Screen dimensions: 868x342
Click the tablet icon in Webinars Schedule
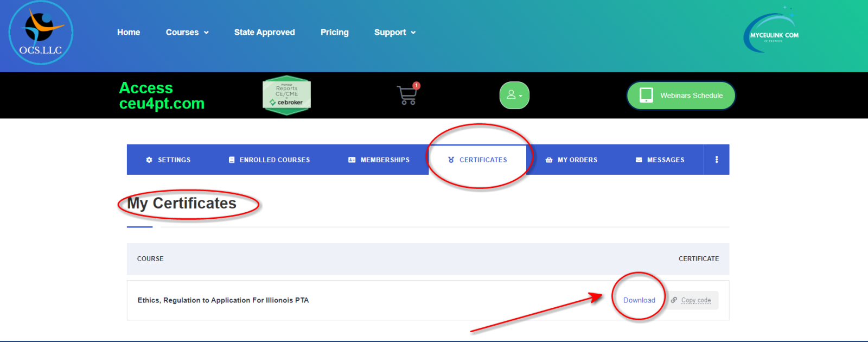[646, 95]
